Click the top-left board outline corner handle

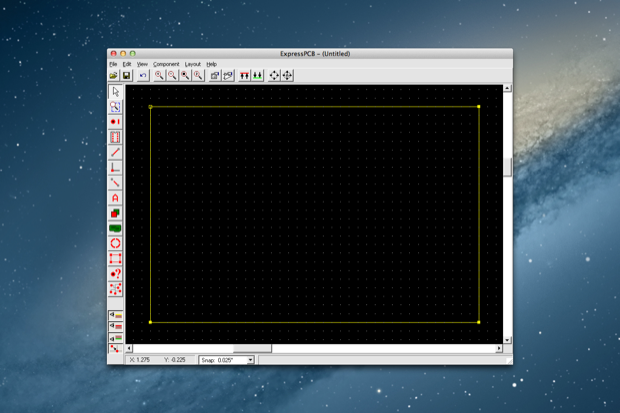tap(150, 107)
